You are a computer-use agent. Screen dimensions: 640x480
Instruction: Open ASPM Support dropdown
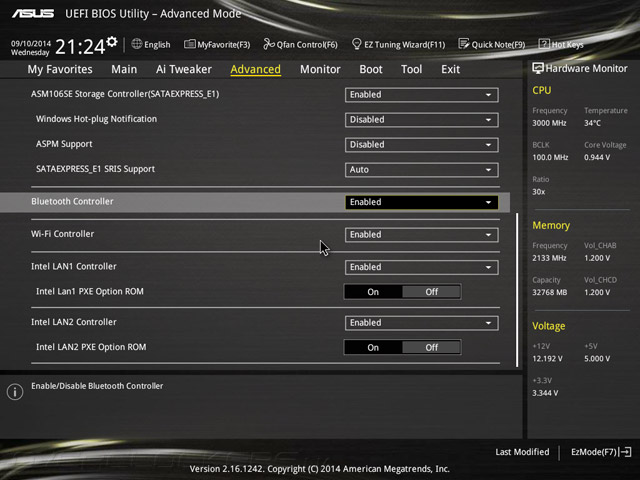tap(422, 145)
